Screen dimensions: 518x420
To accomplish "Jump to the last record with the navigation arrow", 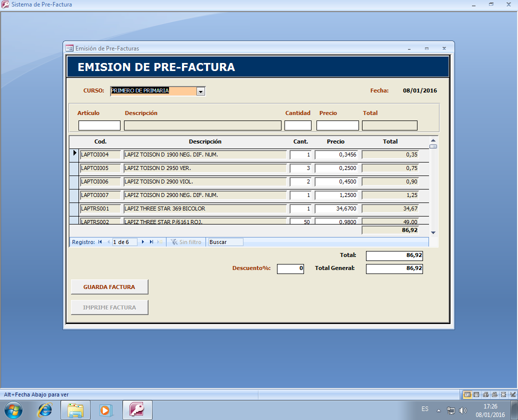I will point(151,241).
